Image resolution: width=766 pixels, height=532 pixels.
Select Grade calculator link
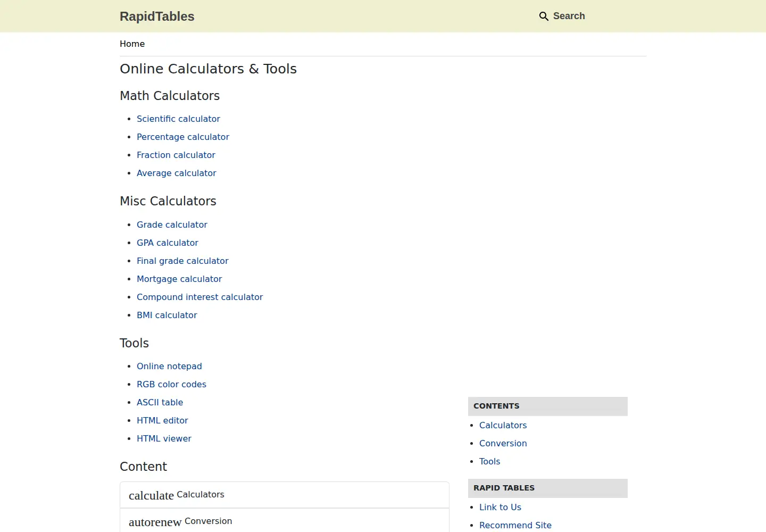[x=172, y=225]
